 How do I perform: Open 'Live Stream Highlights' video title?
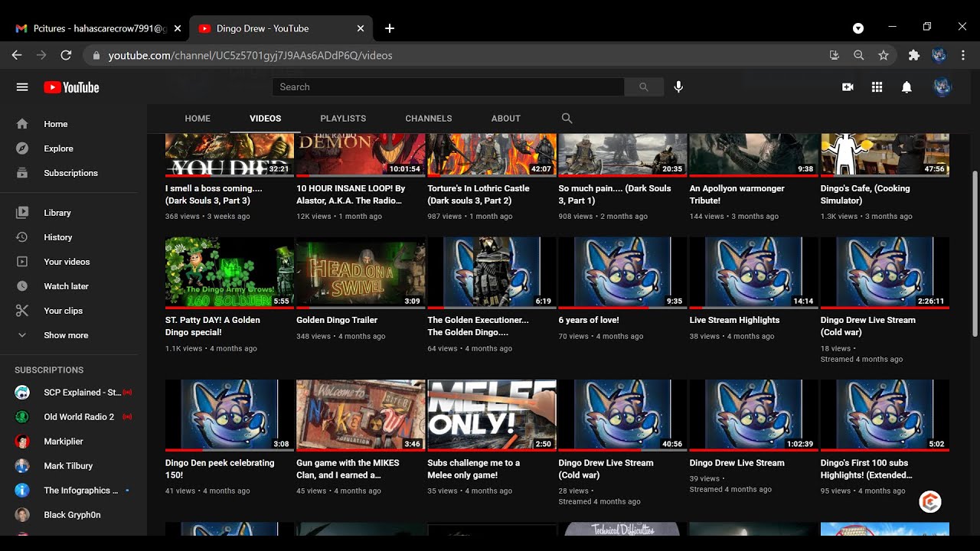[734, 321]
